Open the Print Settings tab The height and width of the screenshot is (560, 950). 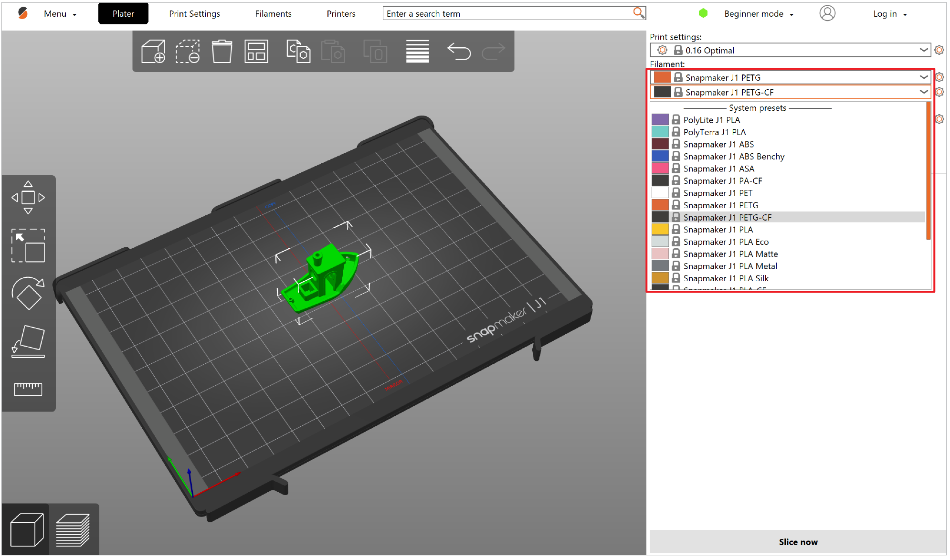click(193, 13)
